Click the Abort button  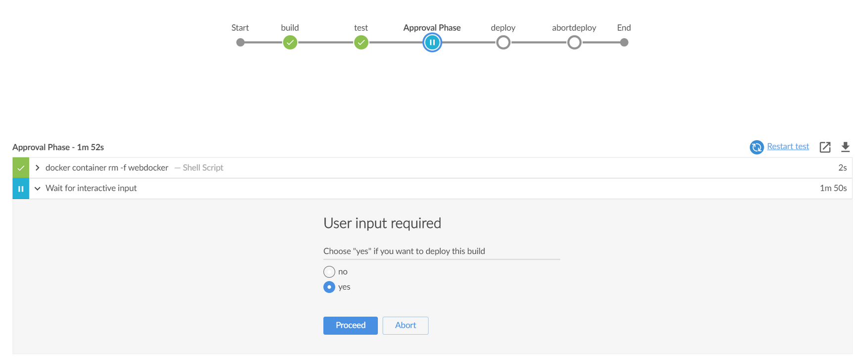405,325
